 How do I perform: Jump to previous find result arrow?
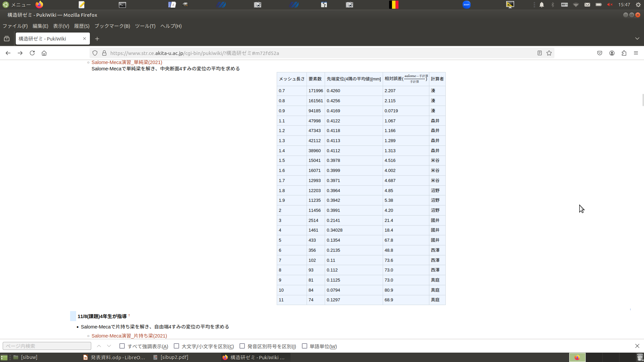click(99, 346)
